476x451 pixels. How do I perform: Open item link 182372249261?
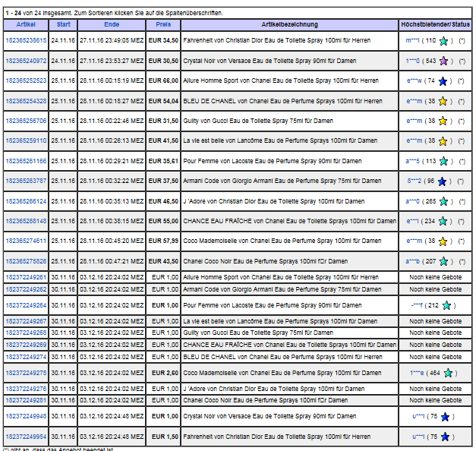pos(26,277)
